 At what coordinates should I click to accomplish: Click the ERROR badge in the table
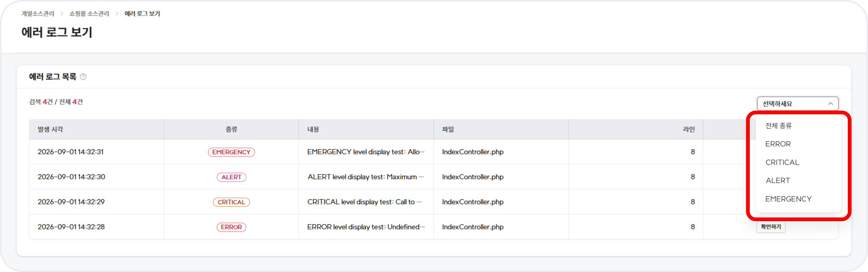pyautogui.click(x=231, y=227)
